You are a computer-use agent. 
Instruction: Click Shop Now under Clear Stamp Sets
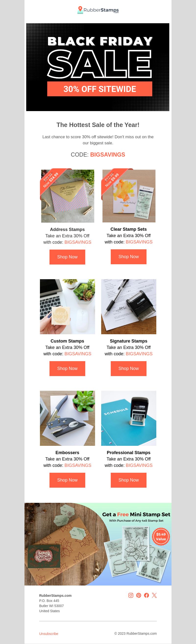(x=128, y=257)
